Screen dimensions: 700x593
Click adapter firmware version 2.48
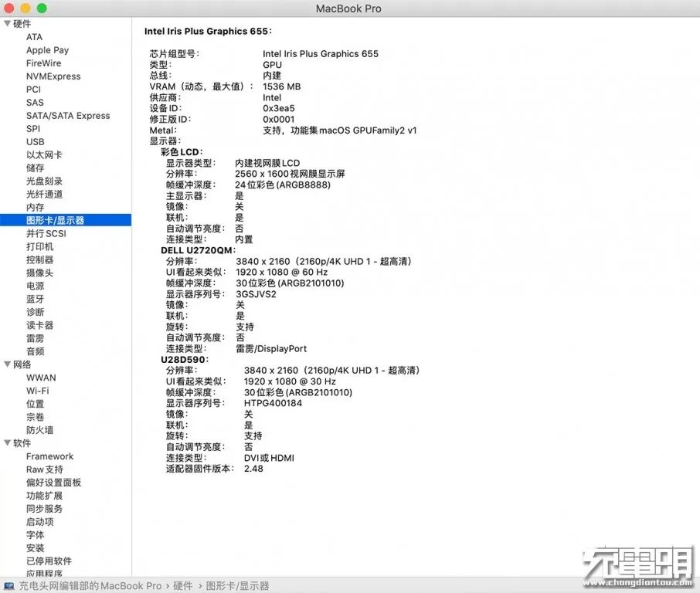pyautogui.click(x=253, y=469)
